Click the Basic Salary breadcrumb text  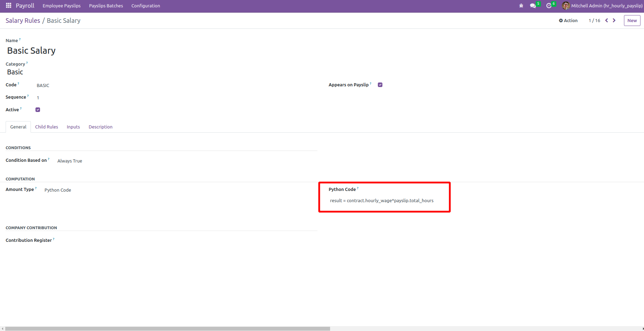[x=64, y=20]
